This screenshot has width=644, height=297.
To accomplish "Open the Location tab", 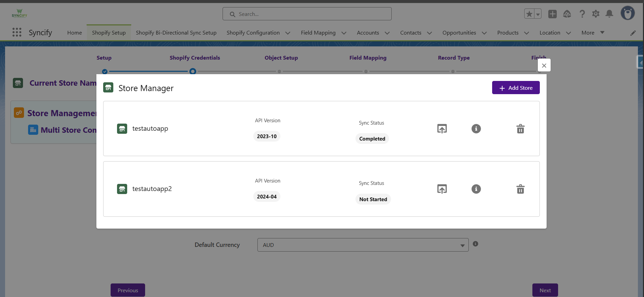I will coord(550,33).
